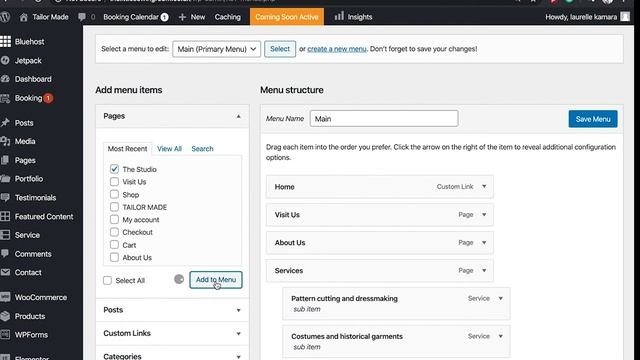Expand the Services menu item arrow
The width and height of the screenshot is (640, 360).
(484, 271)
